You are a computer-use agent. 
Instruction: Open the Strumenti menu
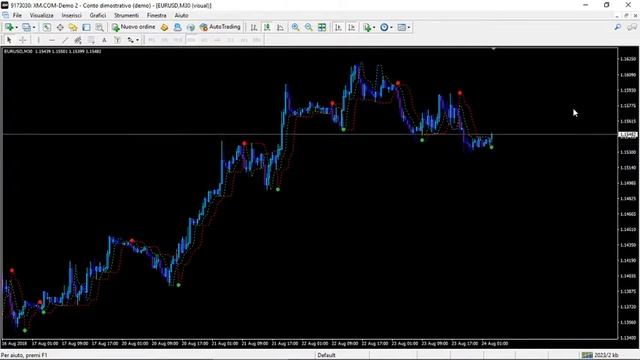pos(127,15)
